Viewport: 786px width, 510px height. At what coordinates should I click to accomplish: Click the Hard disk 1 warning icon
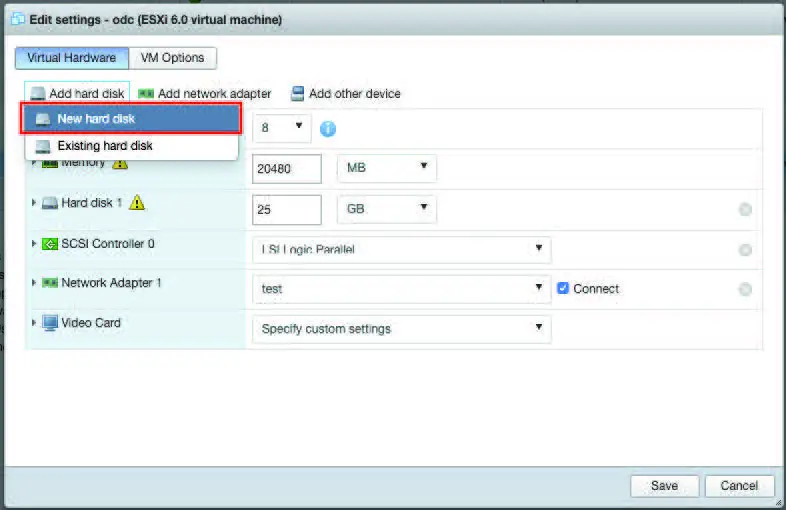click(137, 203)
